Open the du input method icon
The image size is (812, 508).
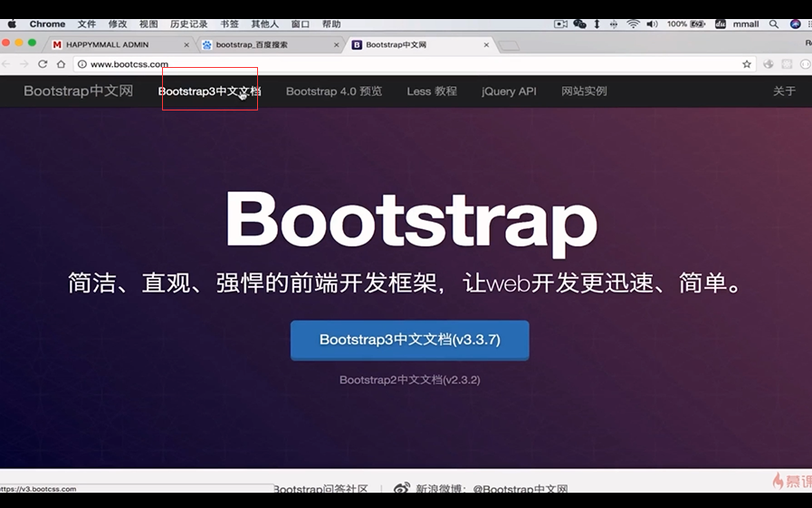coord(721,24)
